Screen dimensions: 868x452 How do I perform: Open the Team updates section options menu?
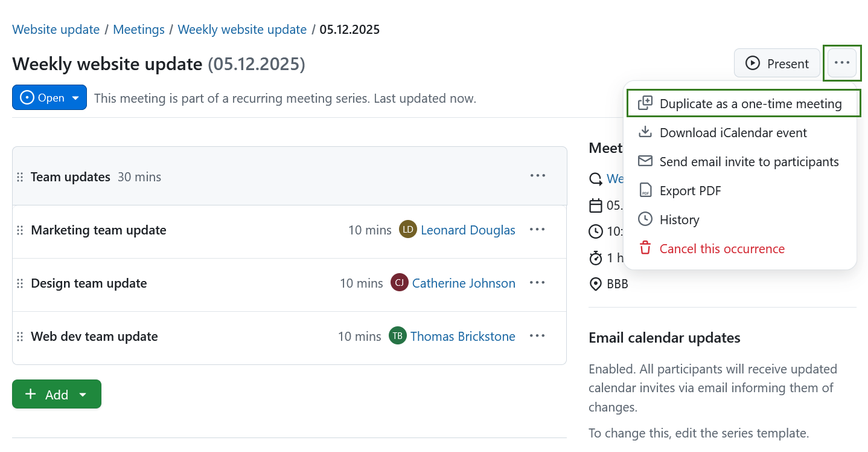point(537,176)
